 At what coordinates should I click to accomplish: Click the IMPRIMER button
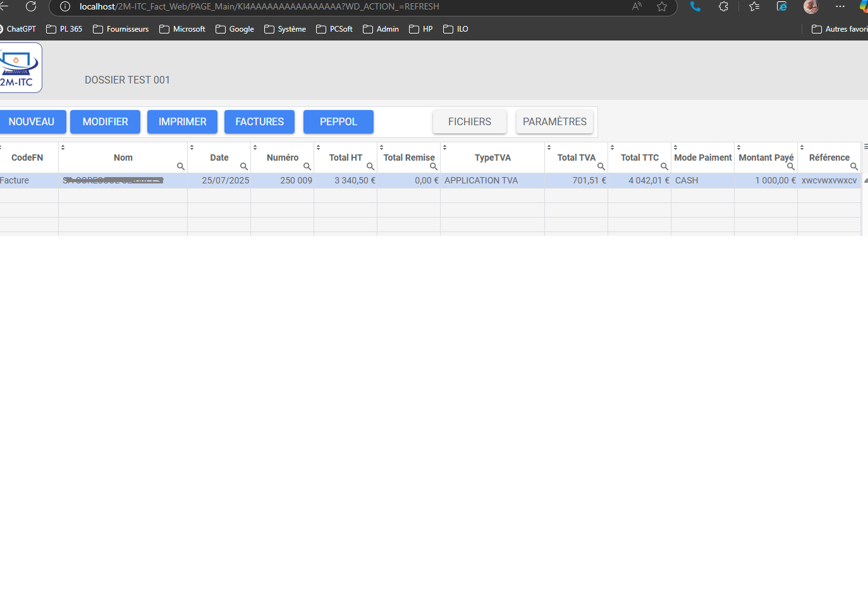pyautogui.click(x=182, y=121)
